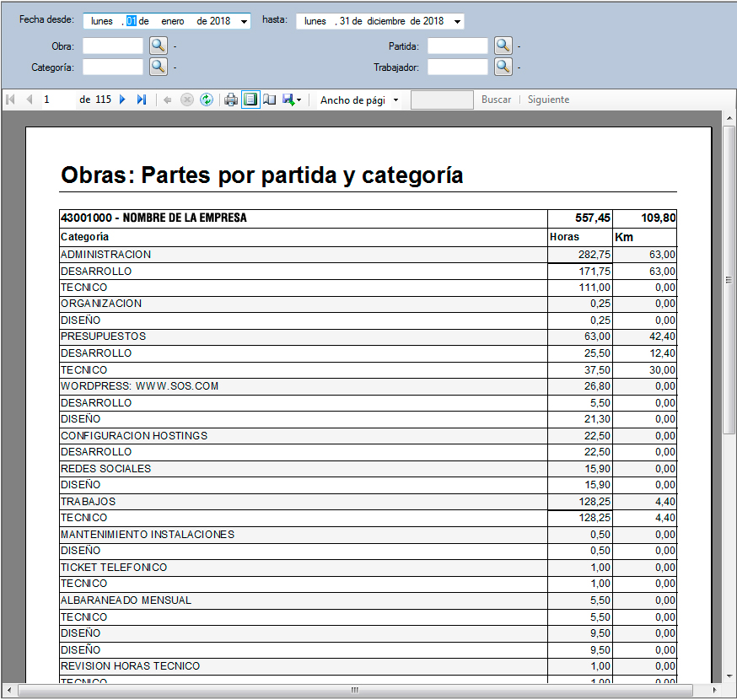737x700 pixels.
Task: Navigate back to parent report
Action: coord(167,100)
